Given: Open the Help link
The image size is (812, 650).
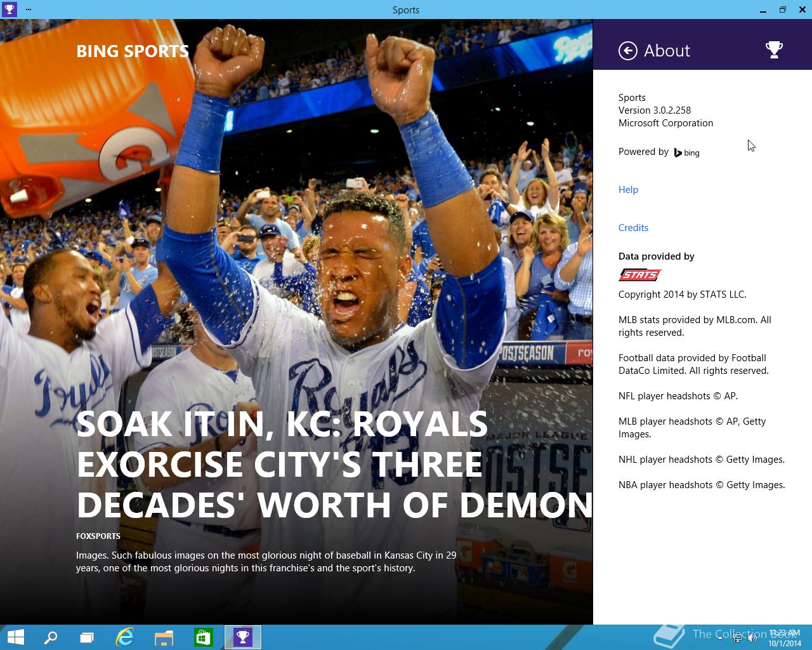Looking at the screenshot, I should point(628,190).
